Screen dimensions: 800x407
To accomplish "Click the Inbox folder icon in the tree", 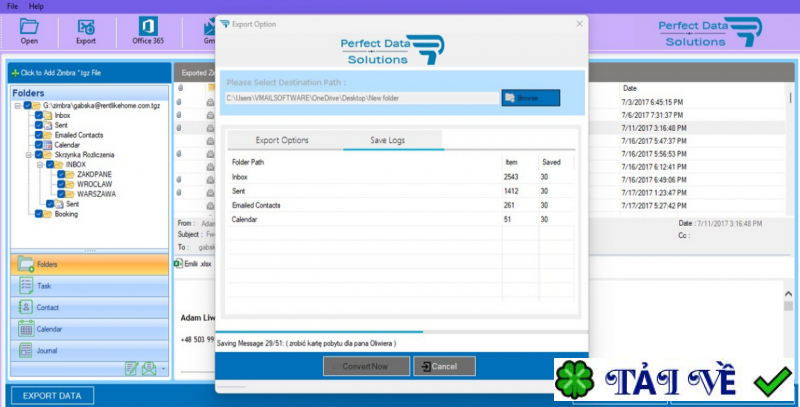I will tap(47, 115).
